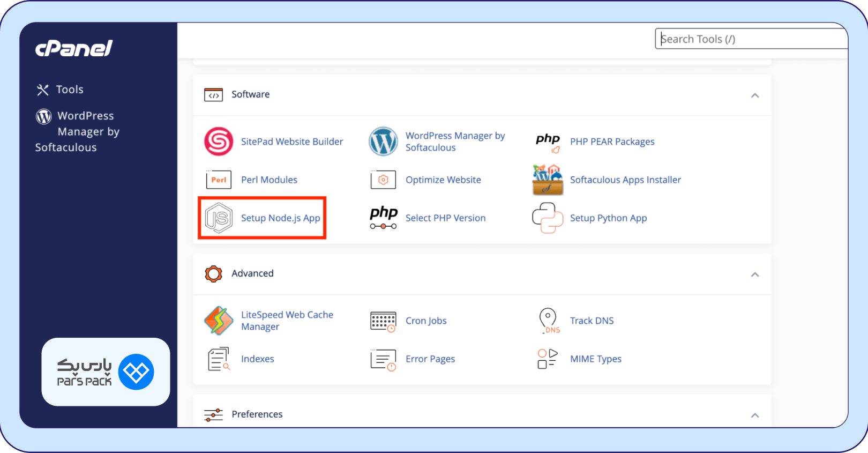Collapse the Preferences section

point(755,415)
